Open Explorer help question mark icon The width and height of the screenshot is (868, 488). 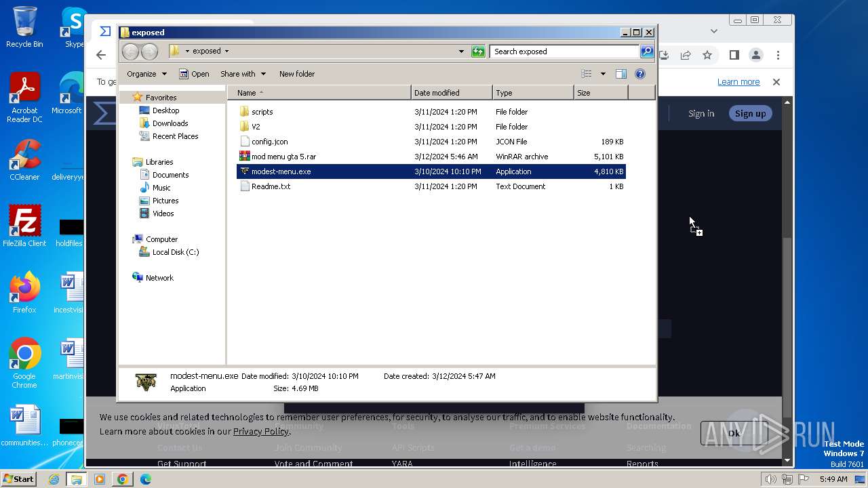(639, 74)
